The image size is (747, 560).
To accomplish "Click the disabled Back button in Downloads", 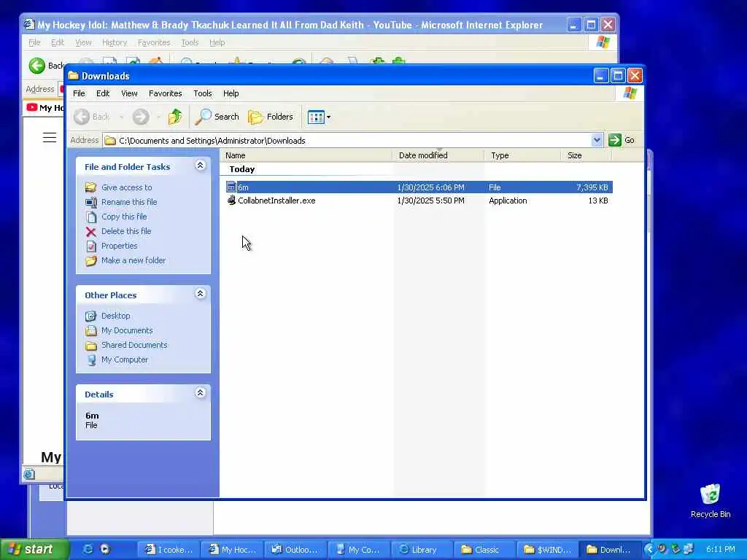I will pos(91,117).
